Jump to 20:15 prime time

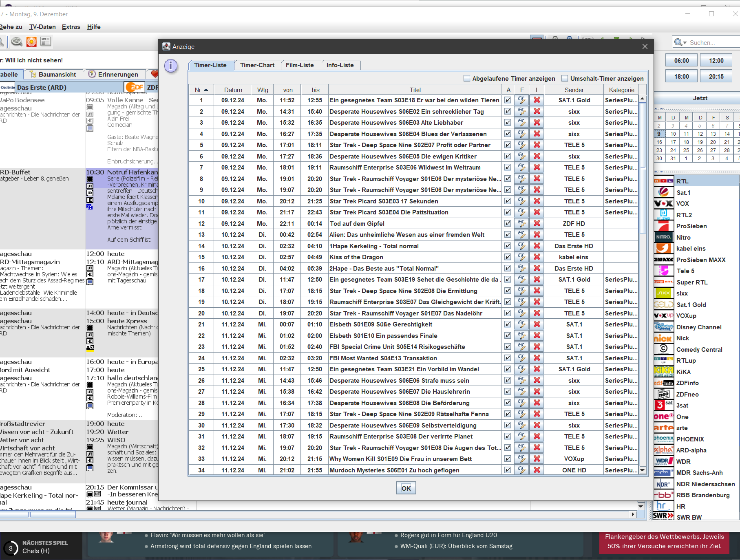pos(716,77)
